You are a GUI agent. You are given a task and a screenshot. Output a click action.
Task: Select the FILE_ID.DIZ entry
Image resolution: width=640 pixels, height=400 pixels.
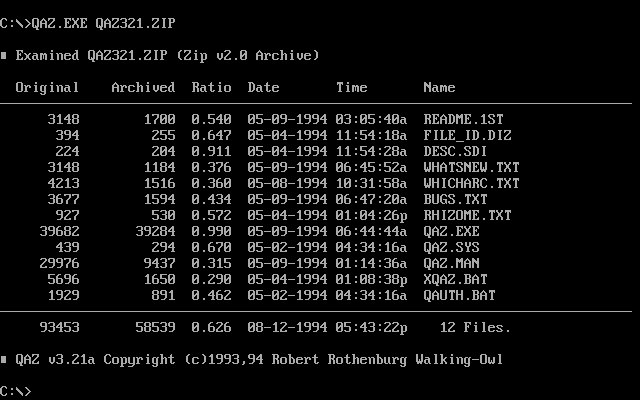coord(467,135)
